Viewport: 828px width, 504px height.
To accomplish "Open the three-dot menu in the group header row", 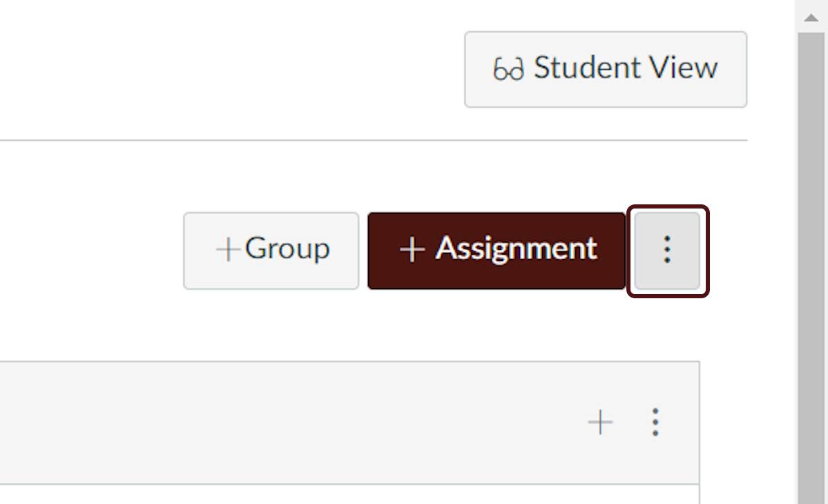I will click(655, 422).
